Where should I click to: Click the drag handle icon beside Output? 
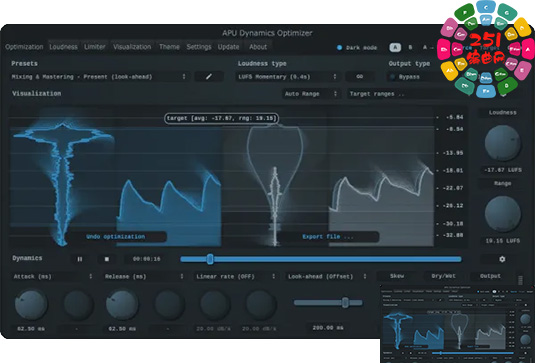pyautogui.click(x=520, y=280)
